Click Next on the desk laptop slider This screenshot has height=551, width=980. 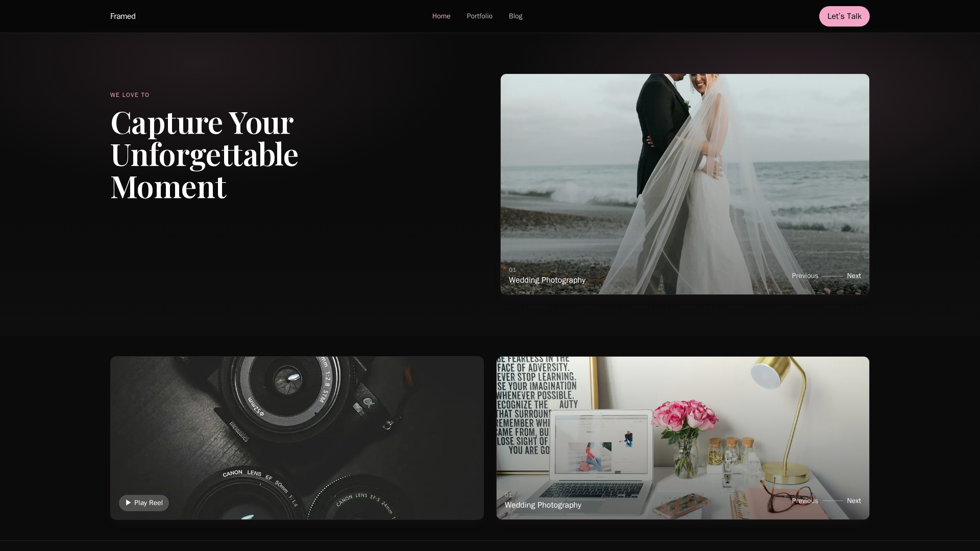[853, 501]
